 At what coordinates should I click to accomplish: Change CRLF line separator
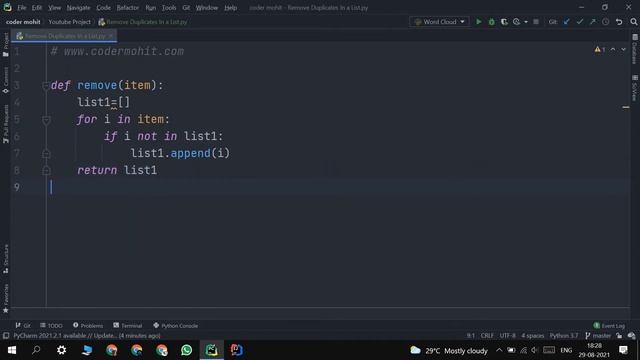[x=487, y=336]
